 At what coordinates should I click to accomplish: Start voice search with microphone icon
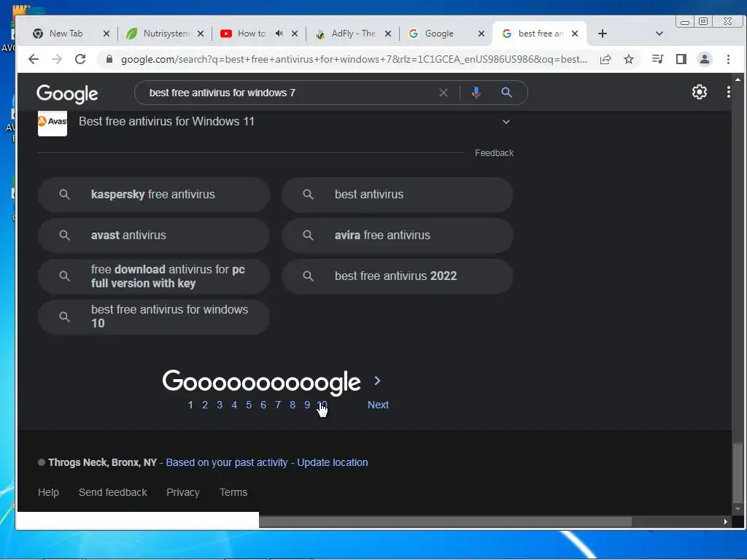point(476,93)
